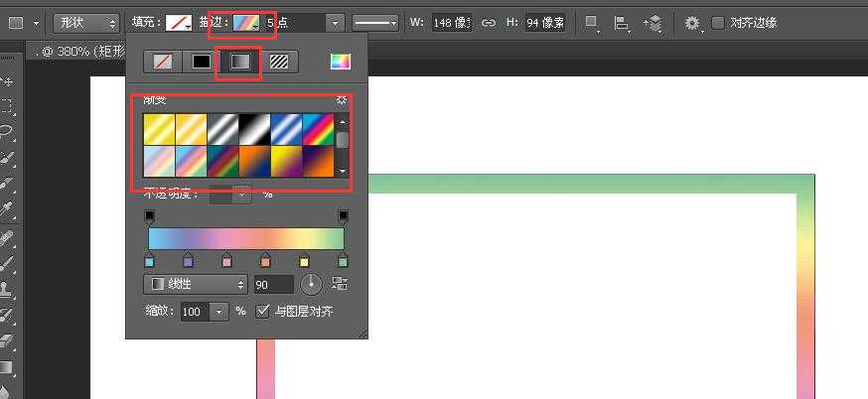This screenshot has height=399, width=868.
Task: Toggle the 与图层对齐 checkbox
Action: click(x=262, y=311)
